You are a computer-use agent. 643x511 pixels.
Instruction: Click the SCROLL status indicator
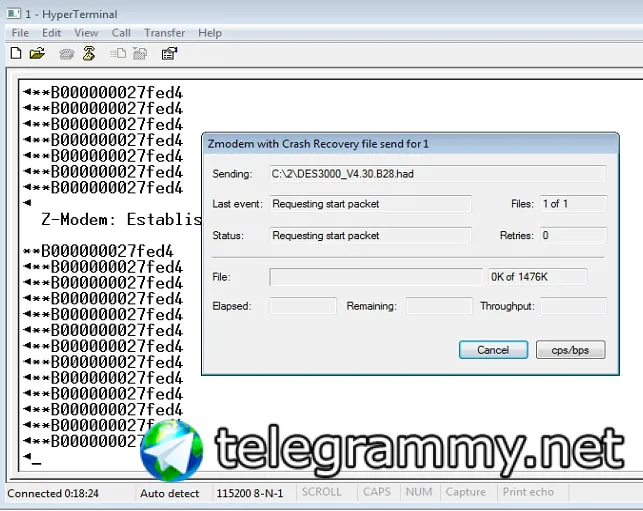pos(322,492)
